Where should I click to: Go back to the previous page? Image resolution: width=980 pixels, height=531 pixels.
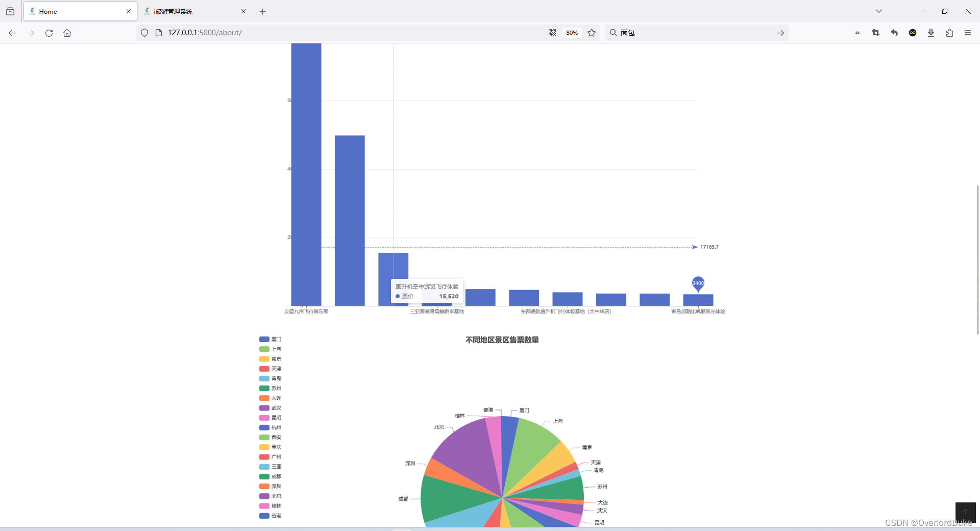click(x=12, y=33)
